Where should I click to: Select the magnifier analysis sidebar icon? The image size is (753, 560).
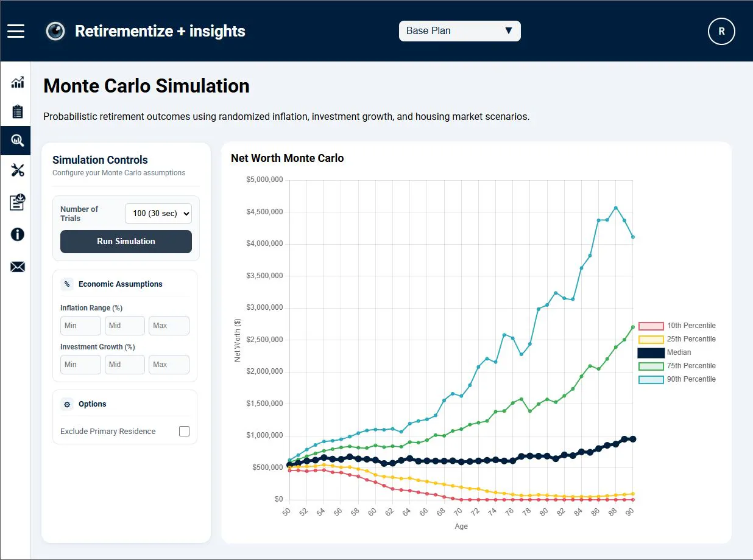[18, 141]
